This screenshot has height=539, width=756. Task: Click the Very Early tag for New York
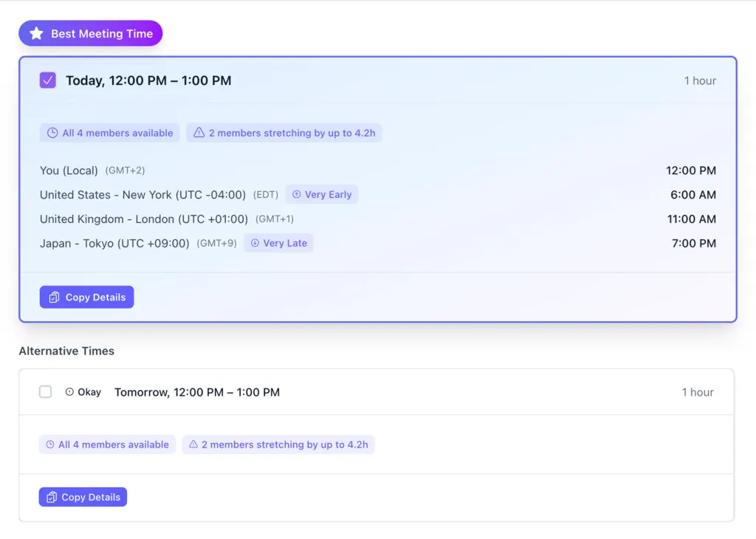pos(322,195)
